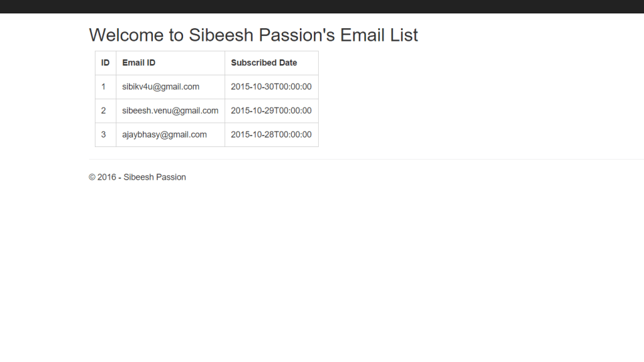This screenshot has width=644, height=362.
Task: Click the Email ID column header
Action: click(170, 63)
